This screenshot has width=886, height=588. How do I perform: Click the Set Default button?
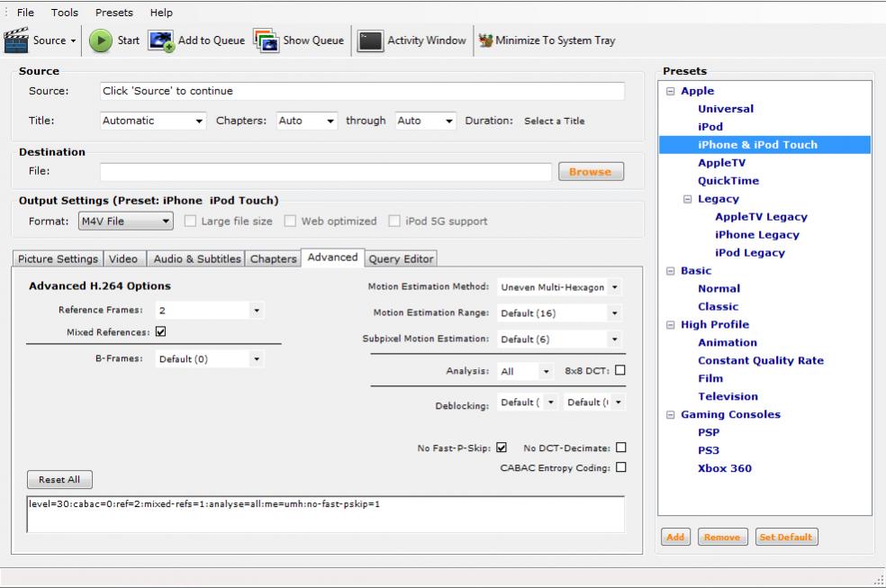(786, 538)
